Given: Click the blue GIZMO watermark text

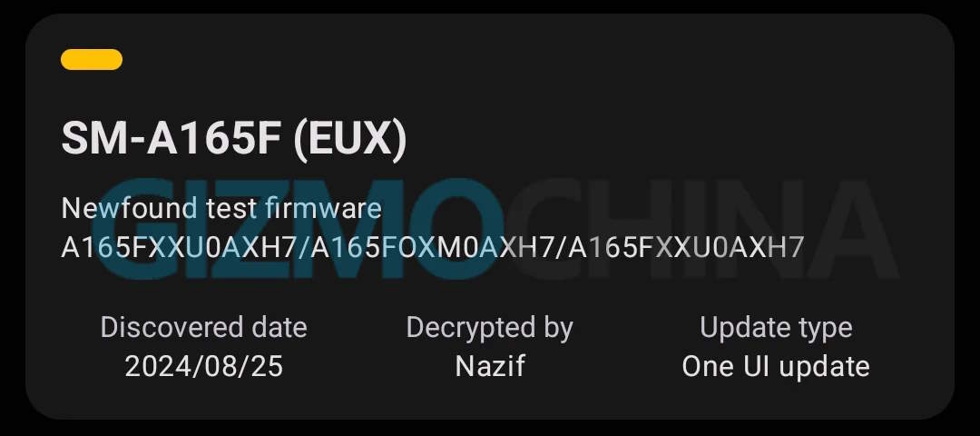Looking at the screenshot, I should point(298,228).
